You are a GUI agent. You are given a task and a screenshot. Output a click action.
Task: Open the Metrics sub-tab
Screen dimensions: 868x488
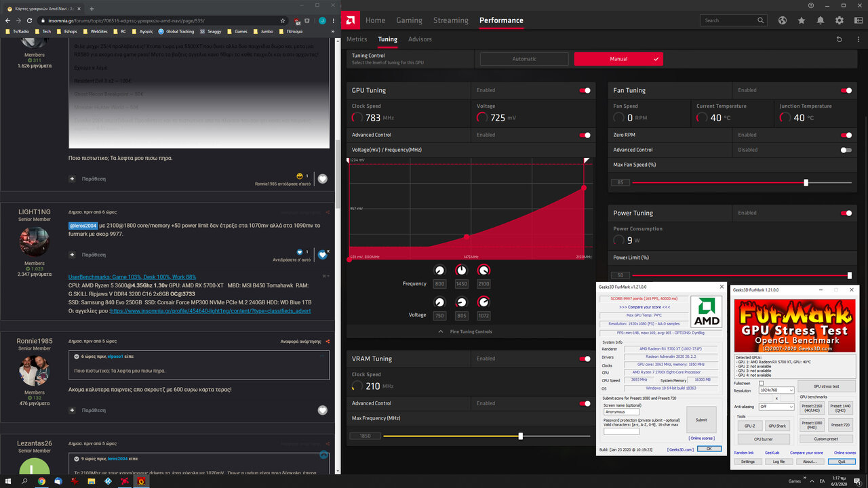(357, 39)
